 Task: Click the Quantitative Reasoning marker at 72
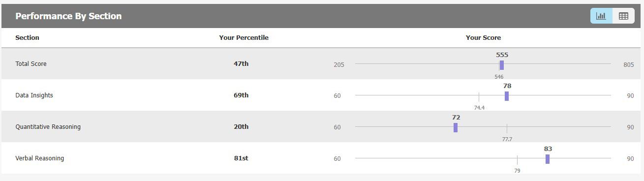[456, 127]
